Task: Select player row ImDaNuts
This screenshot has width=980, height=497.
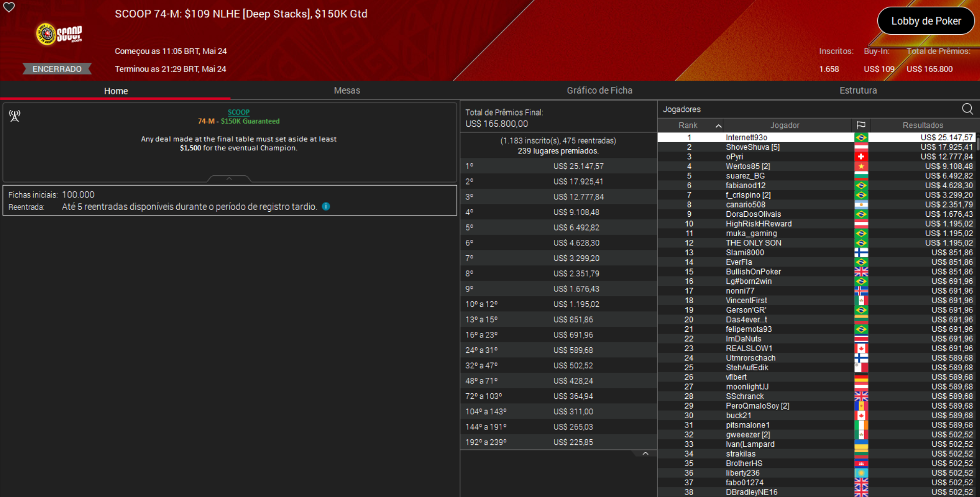Action: coord(816,339)
